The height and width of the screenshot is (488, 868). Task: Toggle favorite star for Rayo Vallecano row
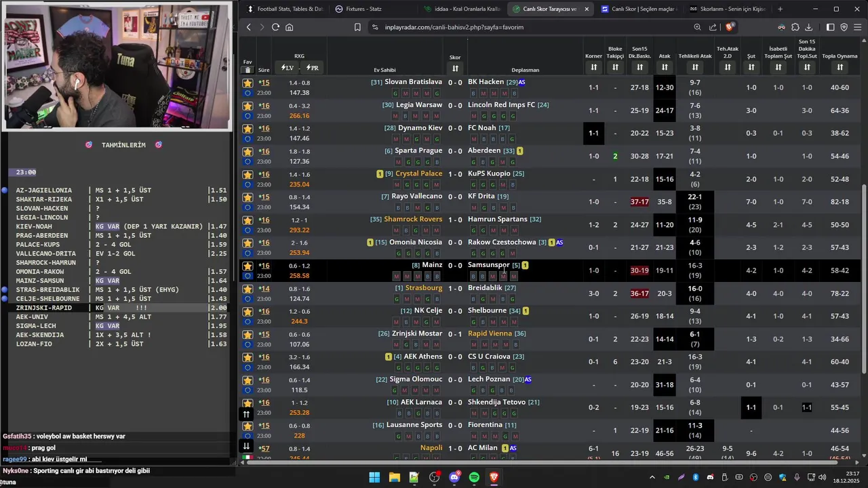point(248,197)
